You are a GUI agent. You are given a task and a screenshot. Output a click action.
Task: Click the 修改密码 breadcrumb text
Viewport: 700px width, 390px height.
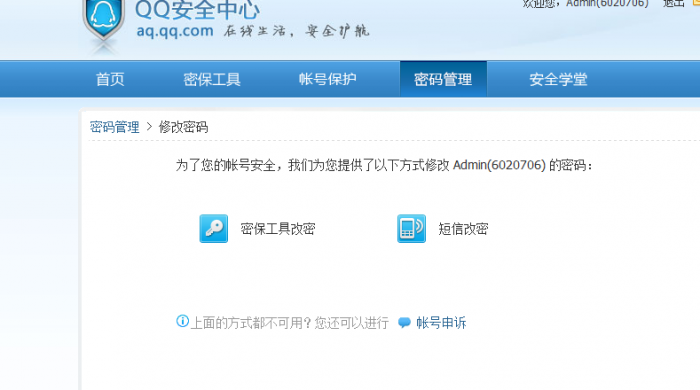coord(183,127)
